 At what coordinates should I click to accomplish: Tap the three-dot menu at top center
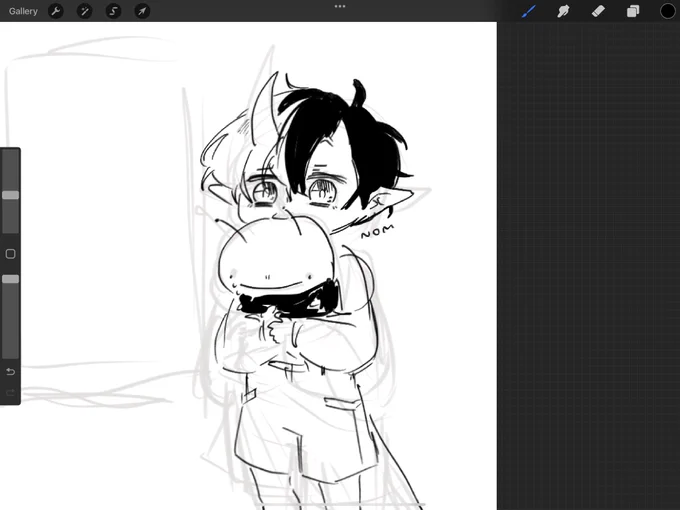point(340,7)
